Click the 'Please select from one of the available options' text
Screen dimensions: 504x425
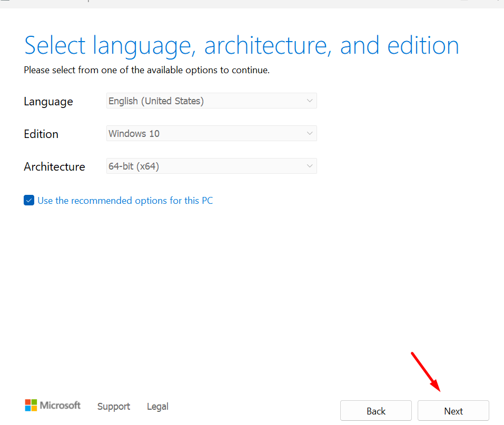146,70
